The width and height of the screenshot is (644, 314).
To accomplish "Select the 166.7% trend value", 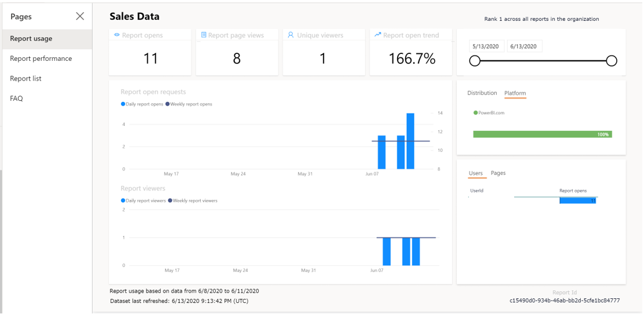I will [412, 59].
